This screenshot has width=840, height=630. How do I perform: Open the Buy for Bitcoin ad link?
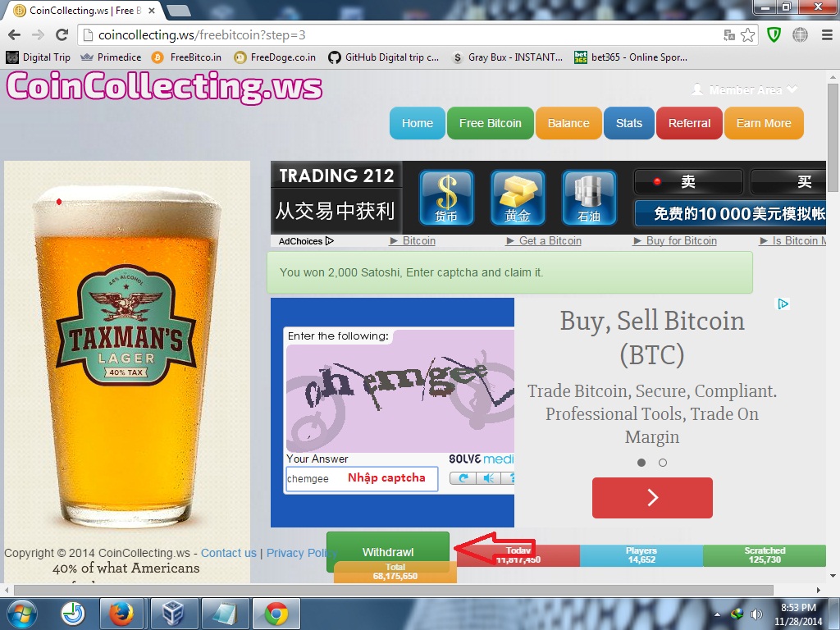675,241
